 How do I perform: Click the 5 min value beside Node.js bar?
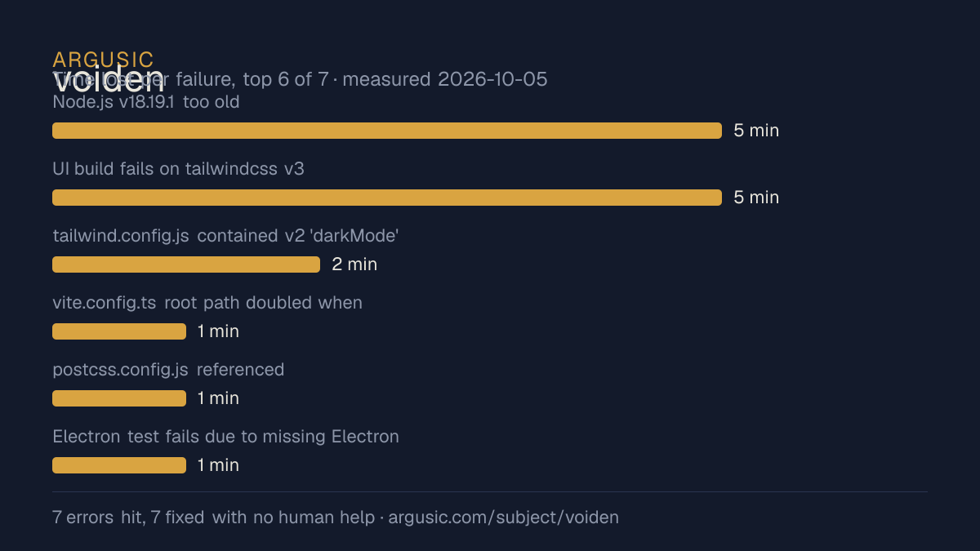coord(756,131)
